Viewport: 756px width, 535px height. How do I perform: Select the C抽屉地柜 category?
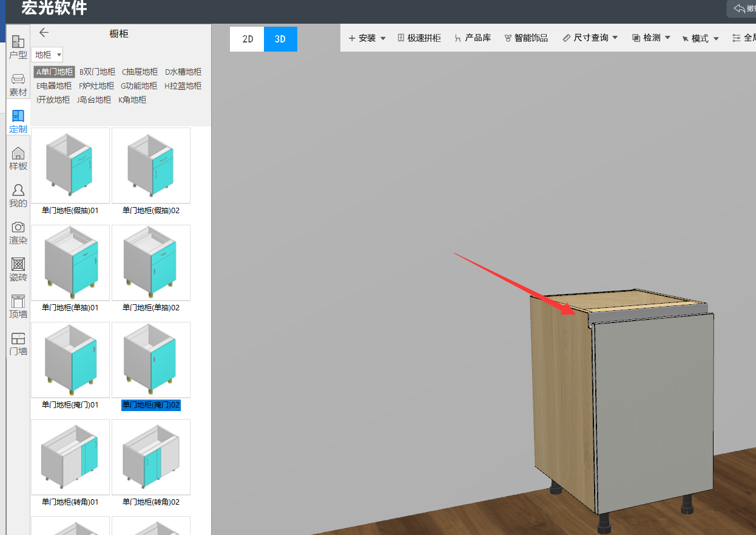[140, 72]
